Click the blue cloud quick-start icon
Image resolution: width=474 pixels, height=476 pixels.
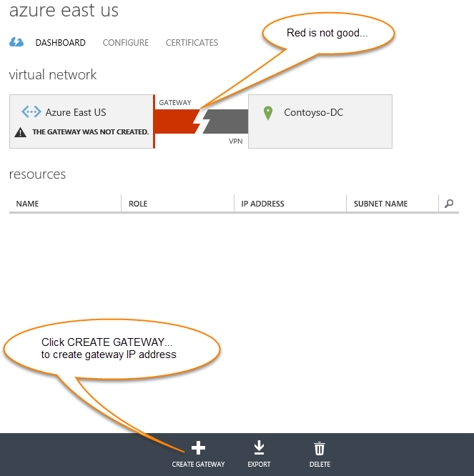tap(16, 42)
